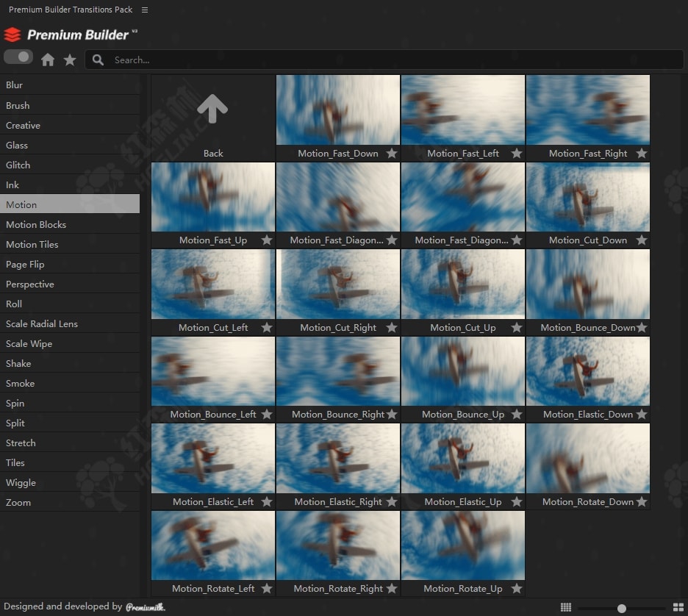Click the home icon

pos(47,60)
